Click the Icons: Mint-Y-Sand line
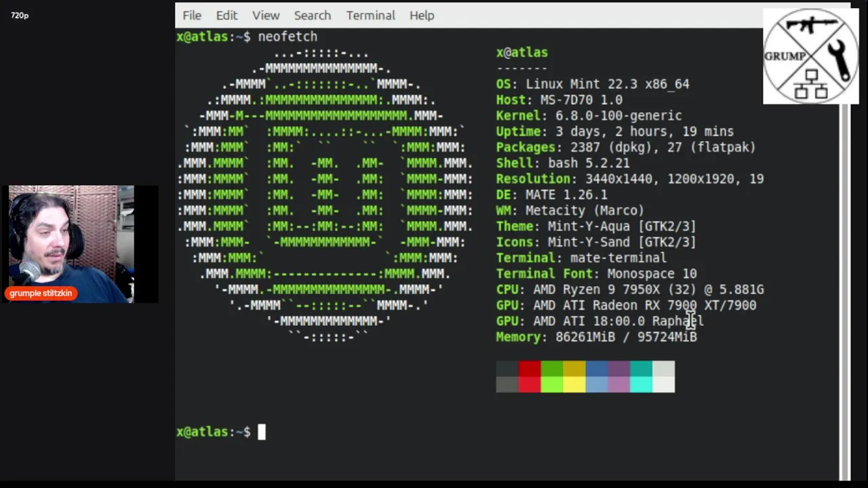 (x=596, y=242)
